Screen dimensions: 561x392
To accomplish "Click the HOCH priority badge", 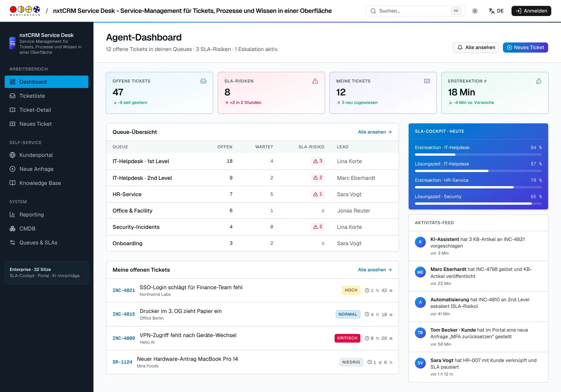I will click(x=351, y=290).
